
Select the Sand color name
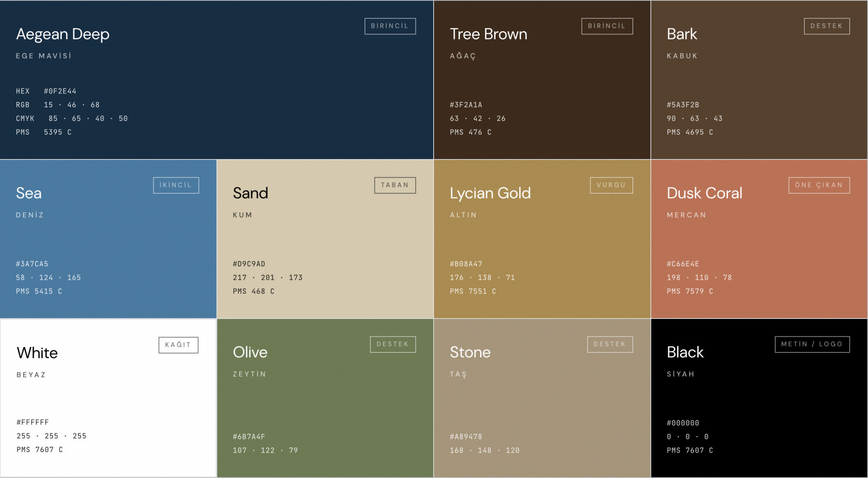pos(250,193)
